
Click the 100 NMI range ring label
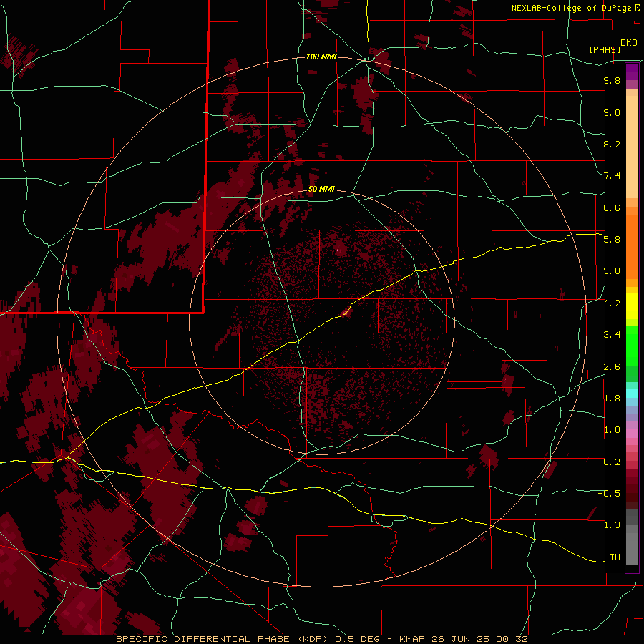pos(321,57)
